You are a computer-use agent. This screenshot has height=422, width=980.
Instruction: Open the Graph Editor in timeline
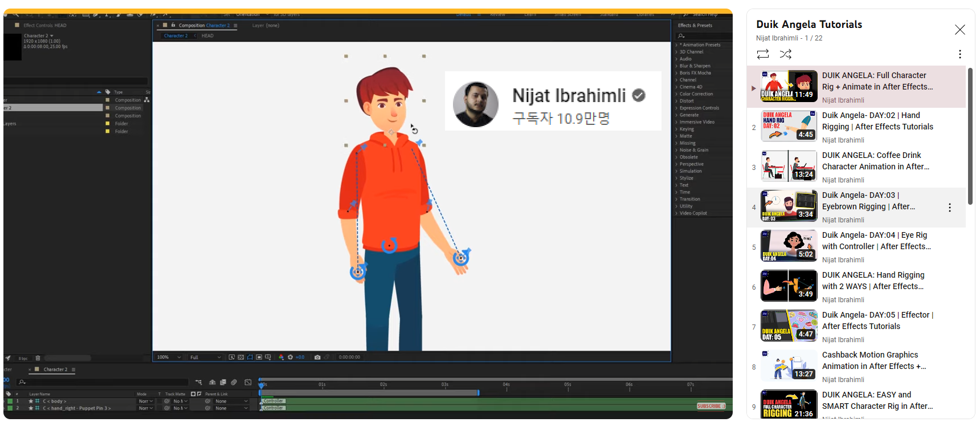(248, 382)
